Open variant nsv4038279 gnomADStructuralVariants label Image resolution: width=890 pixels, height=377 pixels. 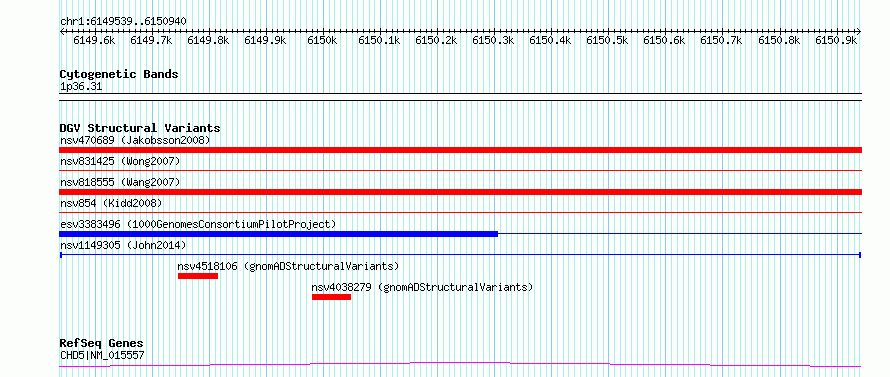tap(423, 287)
